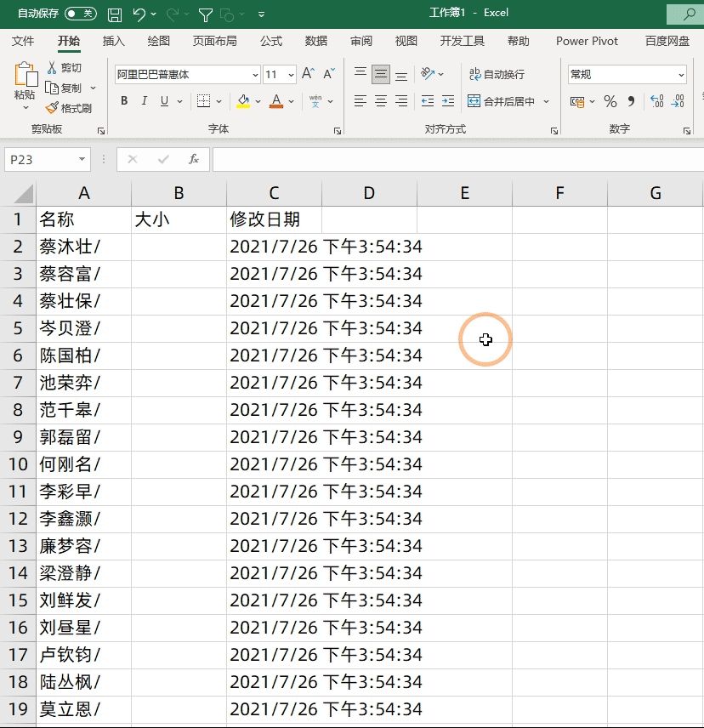Toggle the AutoSave switch
Viewport: 704px width, 728px height.
pos(80,14)
